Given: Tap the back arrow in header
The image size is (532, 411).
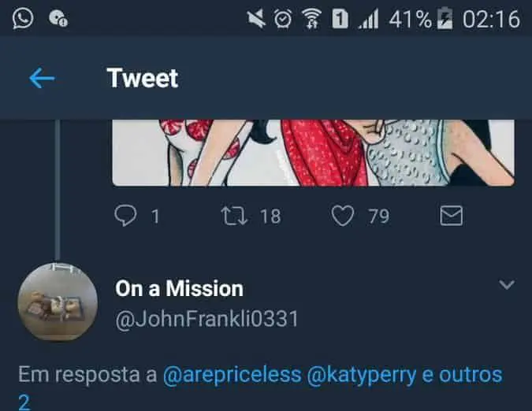Looking at the screenshot, I should click(41, 78).
